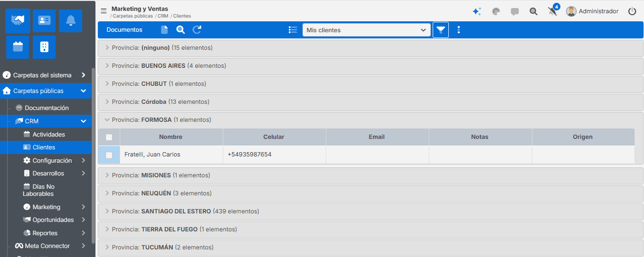Screen dimensions: 644x257
Task: Expand Provincia BUENOS AIRES group
Action: pos(370,66)
